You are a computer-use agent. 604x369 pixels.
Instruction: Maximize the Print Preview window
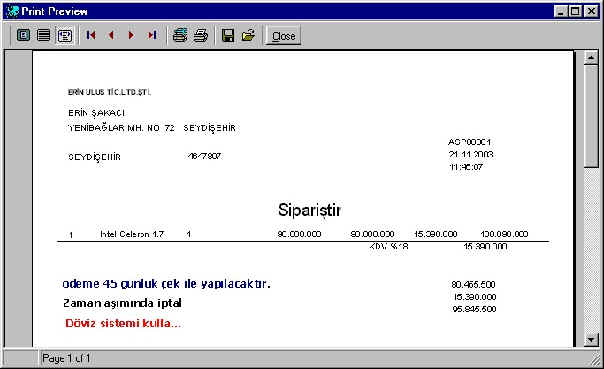click(575, 11)
